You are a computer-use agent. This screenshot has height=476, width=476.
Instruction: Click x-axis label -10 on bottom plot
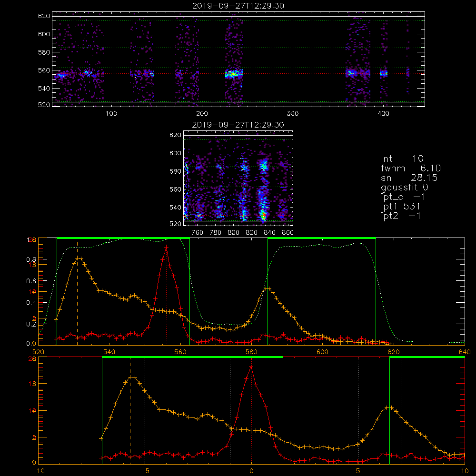(x=38, y=471)
